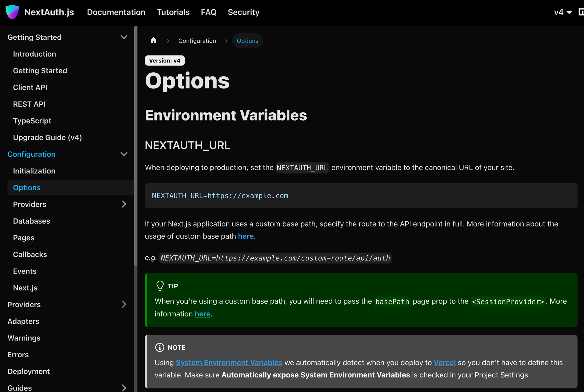Open Events in the sidebar
Image resolution: width=584 pixels, height=392 pixels.
pyautogui.click(x=25, y=271)
